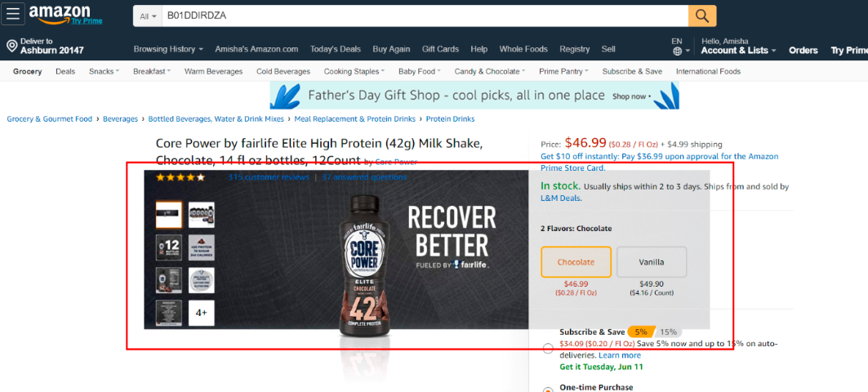Choose the Vanilla flavor option
The image size is (868, 392).
click(x=652, y=262)
